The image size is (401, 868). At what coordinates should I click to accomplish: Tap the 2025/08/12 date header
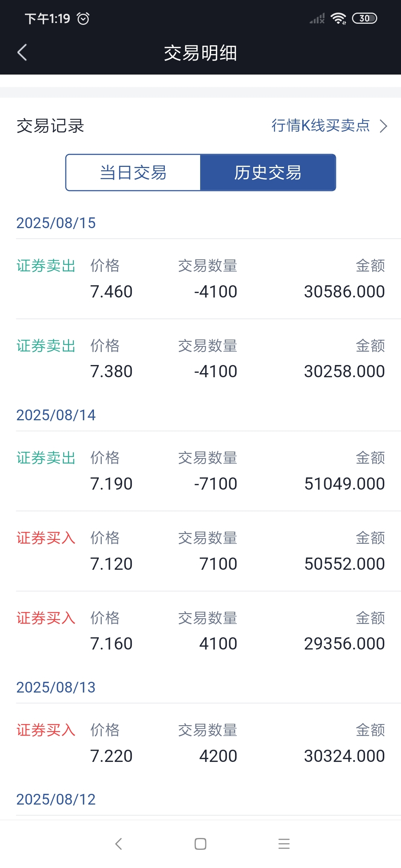click(56, 799)
